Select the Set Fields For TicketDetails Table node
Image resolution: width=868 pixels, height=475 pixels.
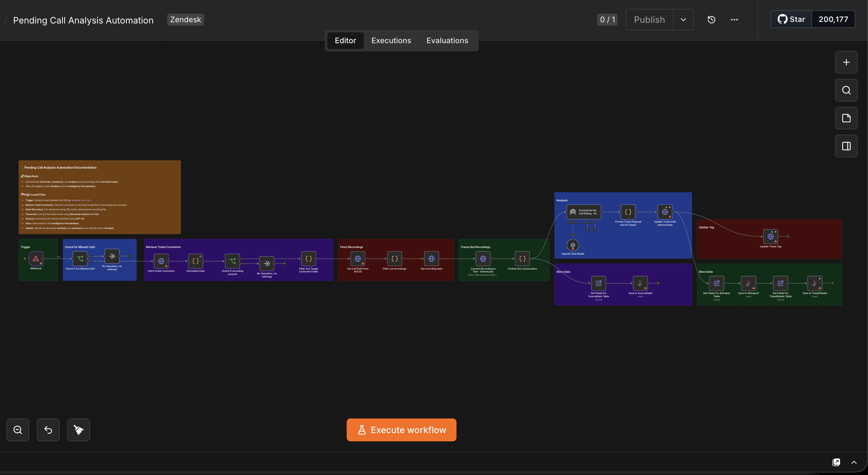(x=780, y=283)
